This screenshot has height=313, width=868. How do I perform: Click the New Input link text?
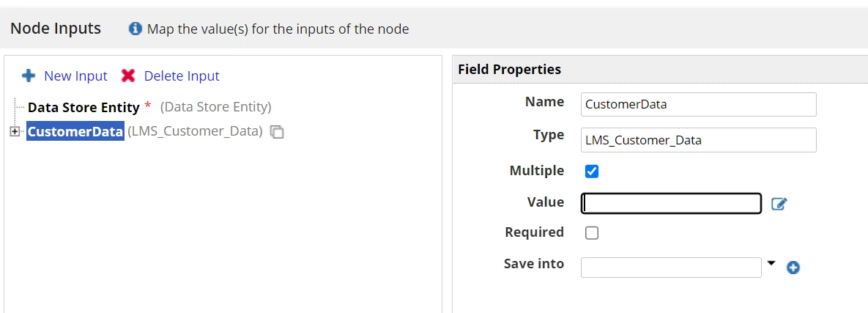pyautogui.click(x=76, y=76)
